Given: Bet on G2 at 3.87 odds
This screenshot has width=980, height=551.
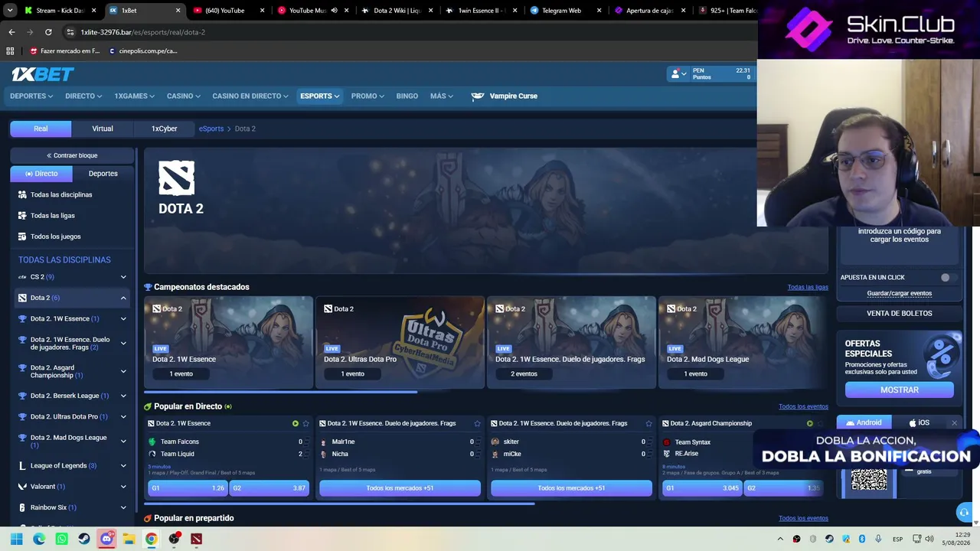Looking at the screenshot, I should point(269,488).
